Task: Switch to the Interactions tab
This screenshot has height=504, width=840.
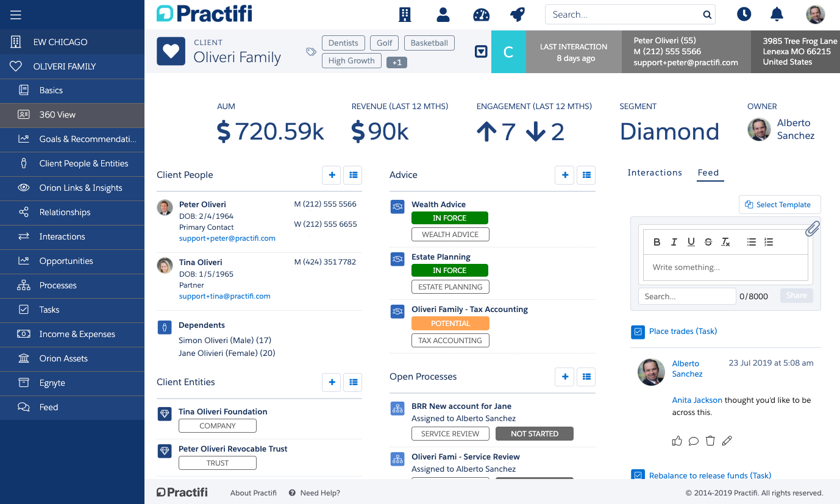Action: pyautogui.click(x=655, y=172)
